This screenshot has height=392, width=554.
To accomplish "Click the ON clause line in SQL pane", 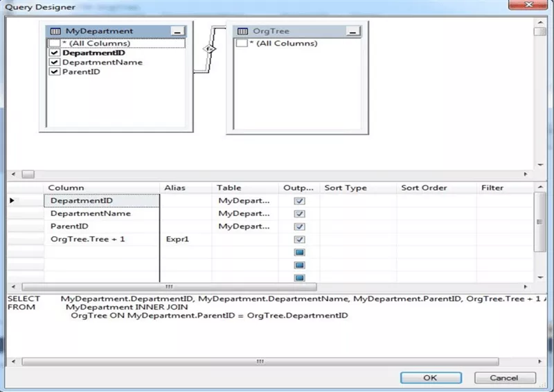I will (x=209, y=315).
